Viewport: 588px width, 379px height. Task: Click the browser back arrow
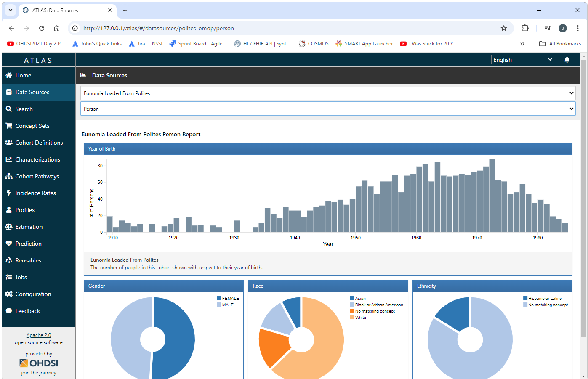click(x=11, y=28)
